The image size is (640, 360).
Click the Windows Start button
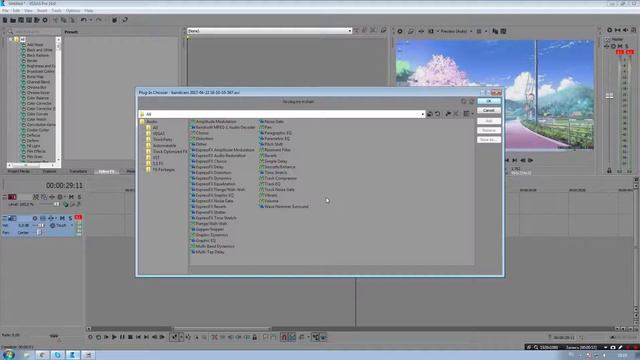[x=8, y=355]
